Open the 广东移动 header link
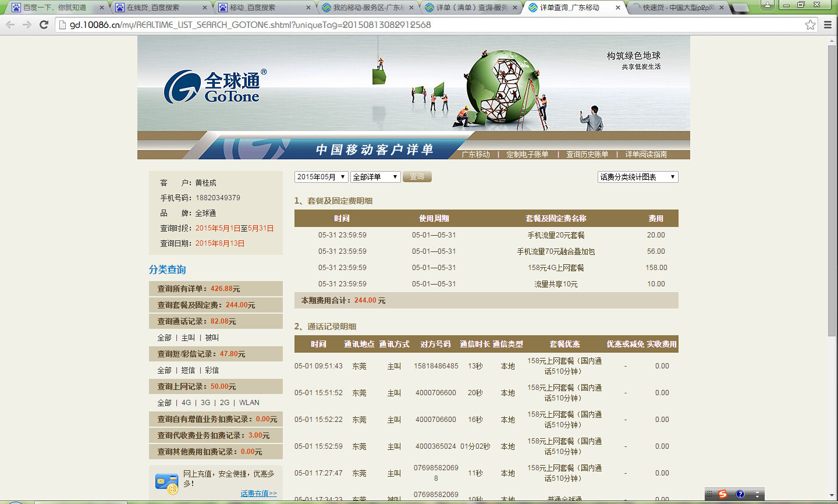Image resolution: width=838 pixels, height=504 pixels. pos(476,154)
